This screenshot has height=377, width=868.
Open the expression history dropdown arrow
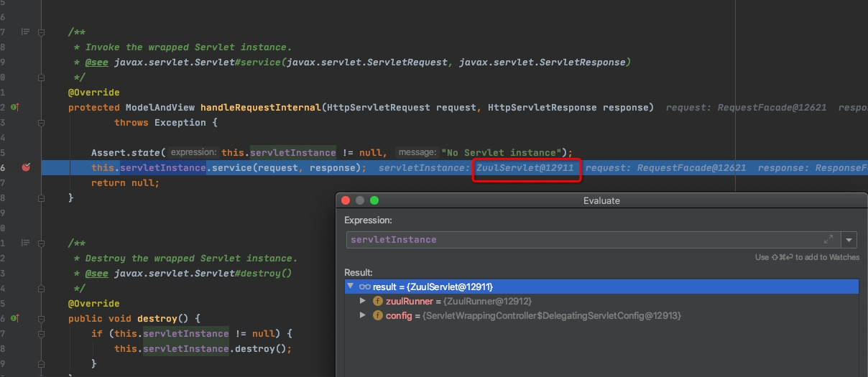pos(850,240)
